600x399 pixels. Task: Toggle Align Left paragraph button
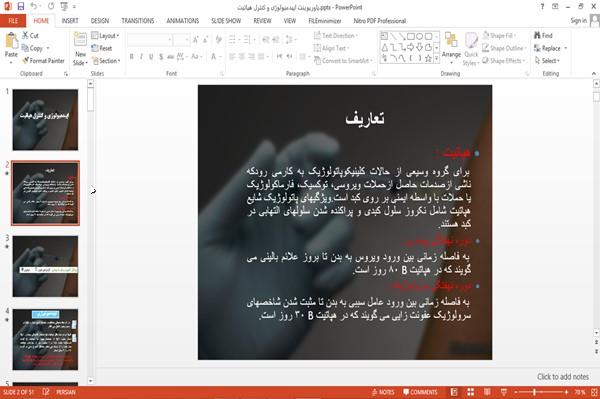[x=232, y=57]
